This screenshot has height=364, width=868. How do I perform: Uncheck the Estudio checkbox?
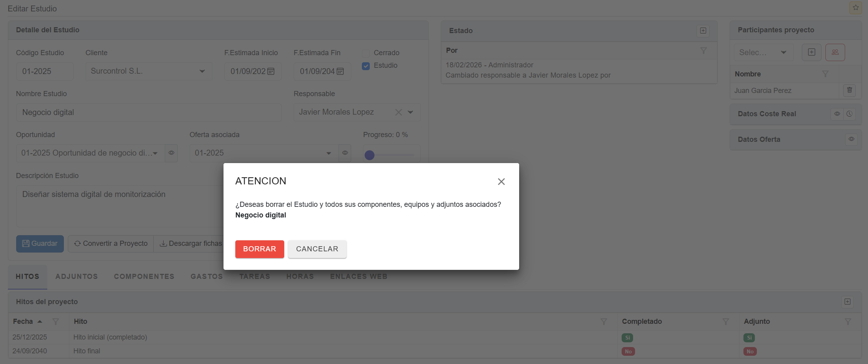pyautogui.click(x=366, y=66)
